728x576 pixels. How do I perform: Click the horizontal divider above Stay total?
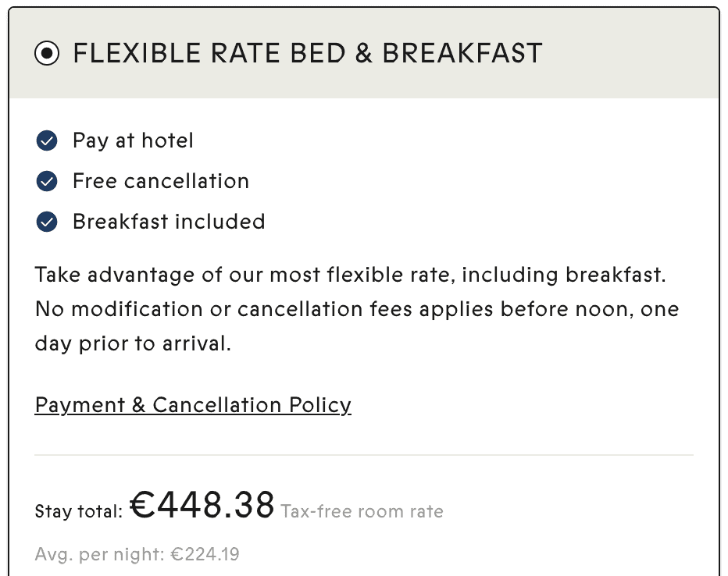coord(364,454)
